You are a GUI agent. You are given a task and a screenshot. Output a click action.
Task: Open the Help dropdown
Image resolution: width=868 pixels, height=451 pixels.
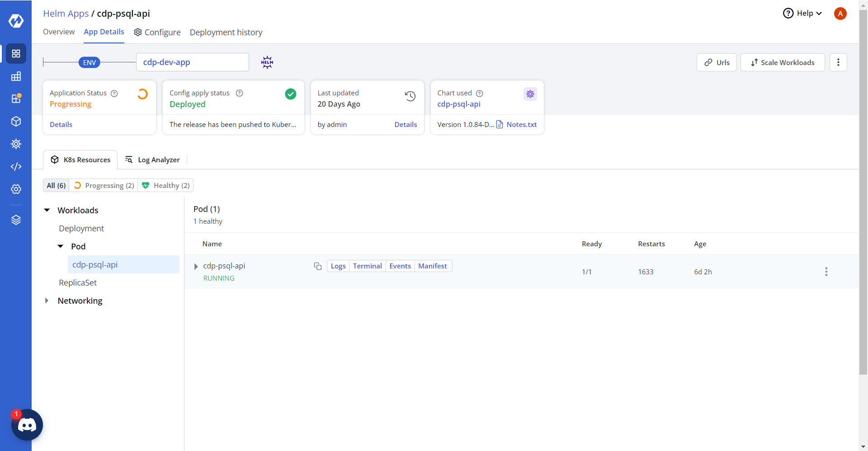[x=802, y=14]
